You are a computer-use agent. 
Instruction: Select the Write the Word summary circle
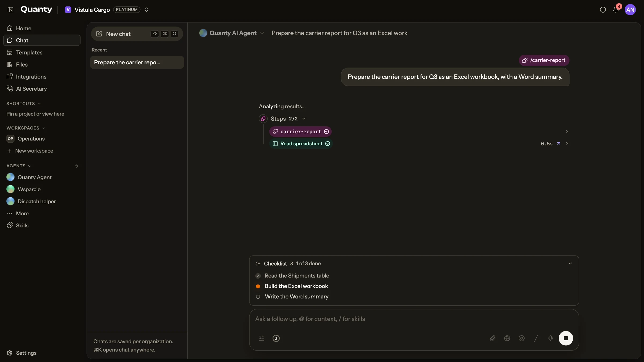click(x=258, y=297)
